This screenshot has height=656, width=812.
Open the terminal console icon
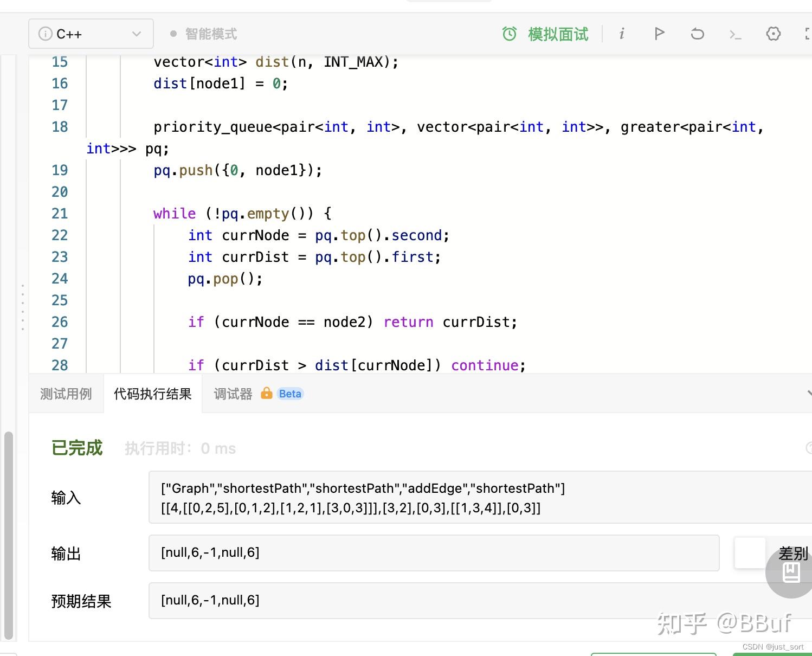(735, 34)
